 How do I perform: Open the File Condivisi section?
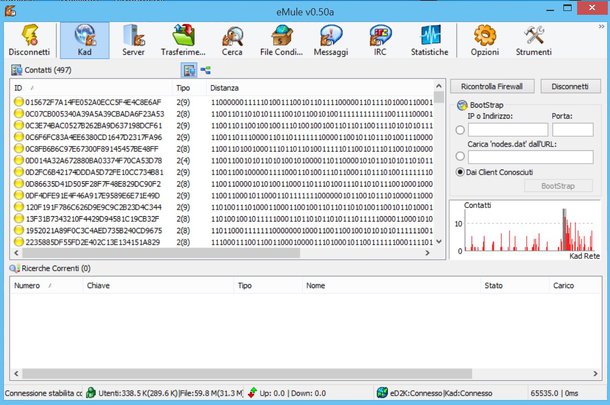point(281,40)
